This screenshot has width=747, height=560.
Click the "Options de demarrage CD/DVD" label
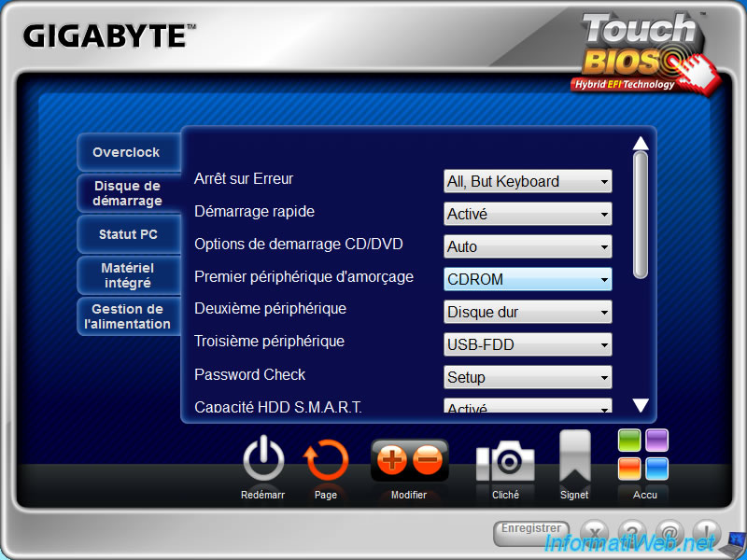pos(299,244)
